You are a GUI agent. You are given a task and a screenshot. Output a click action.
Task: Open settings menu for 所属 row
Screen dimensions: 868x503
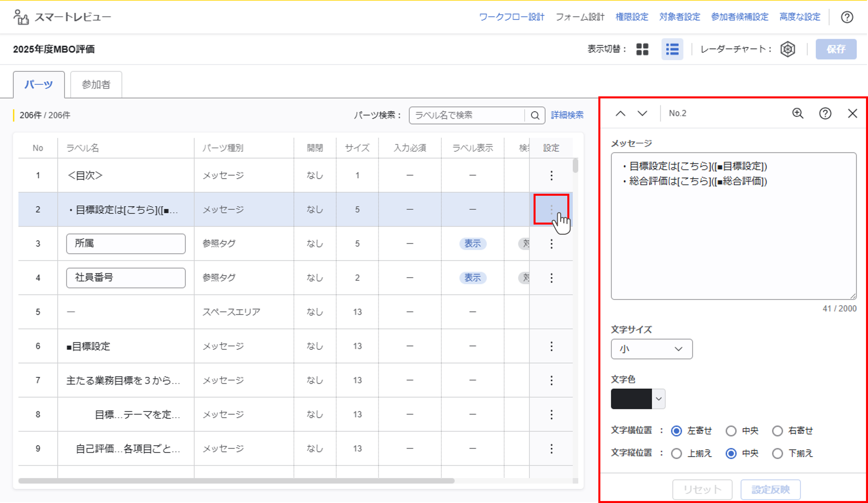(x=551, y=244)
